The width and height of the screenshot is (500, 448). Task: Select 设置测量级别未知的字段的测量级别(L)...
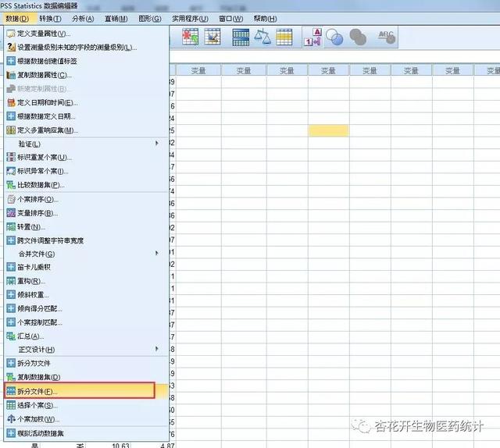(86, 47)
